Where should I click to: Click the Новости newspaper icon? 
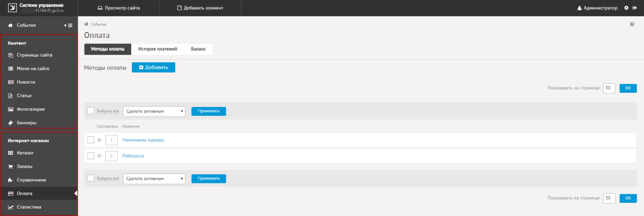[x=11, y=82]
